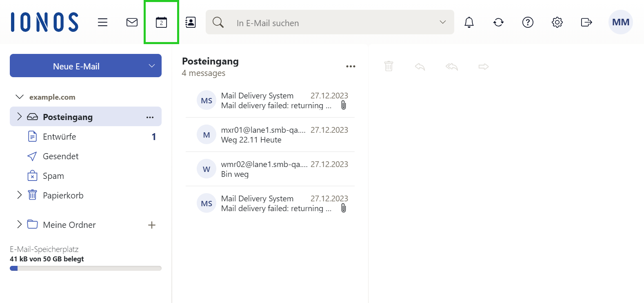
Task: Open message 'Weg 22.11 Heute'
Action: click(270, 135)
